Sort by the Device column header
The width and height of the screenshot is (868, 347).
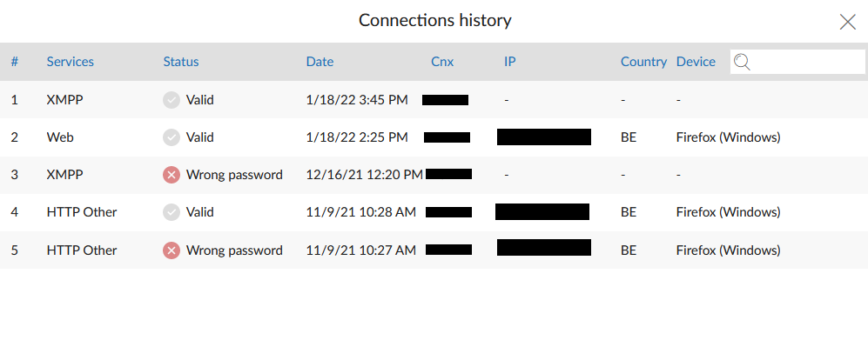[696, 62]
